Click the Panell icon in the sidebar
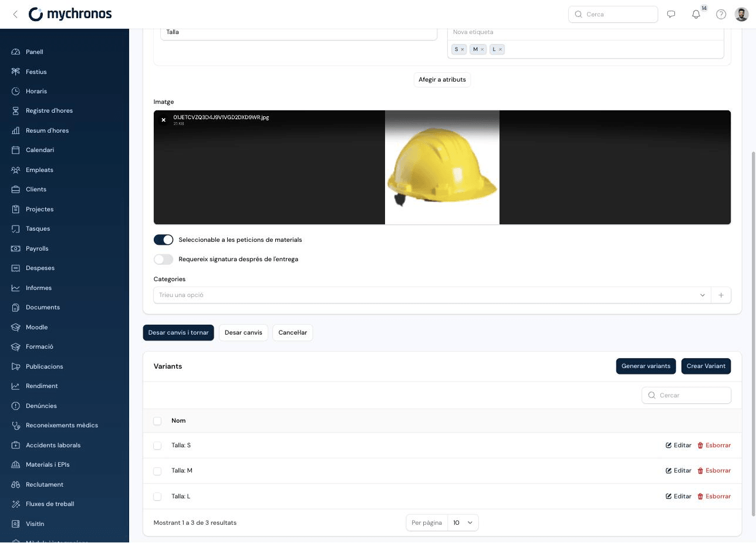756x543 pixels. (16, 52)
